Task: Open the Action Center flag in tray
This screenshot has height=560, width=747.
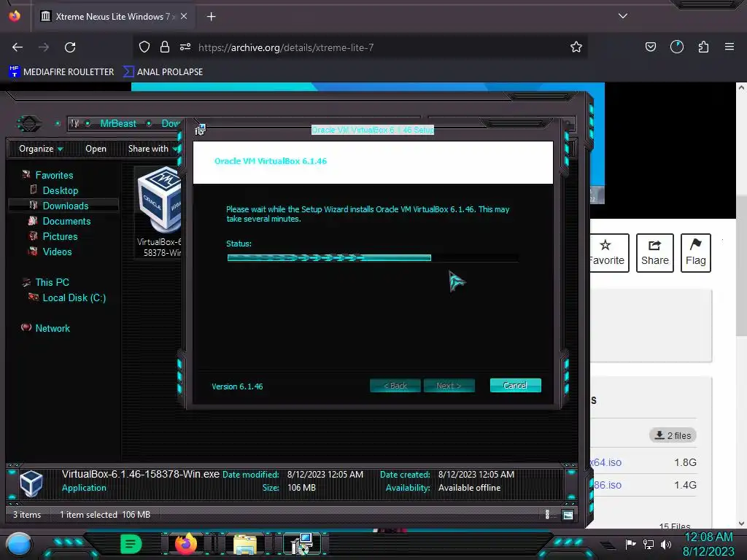Action: coord(630,544)
